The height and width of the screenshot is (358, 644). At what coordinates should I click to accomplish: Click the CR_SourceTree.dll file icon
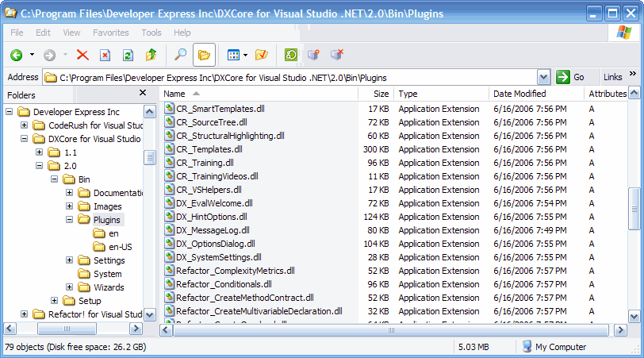point(169,121)
